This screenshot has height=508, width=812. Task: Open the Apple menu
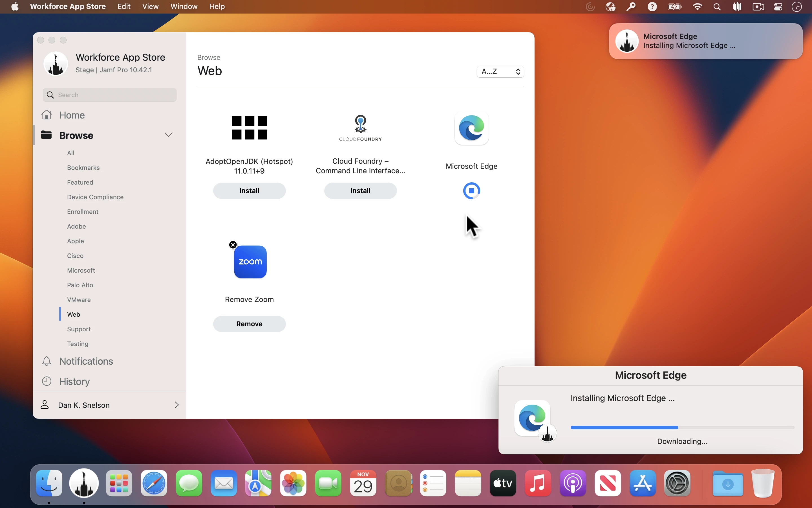click(15, 6)
